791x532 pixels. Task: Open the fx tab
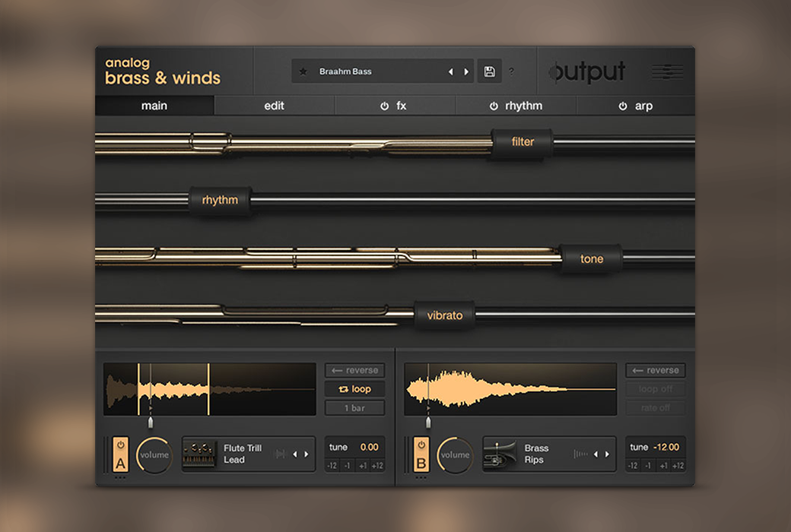coord(395,106)
